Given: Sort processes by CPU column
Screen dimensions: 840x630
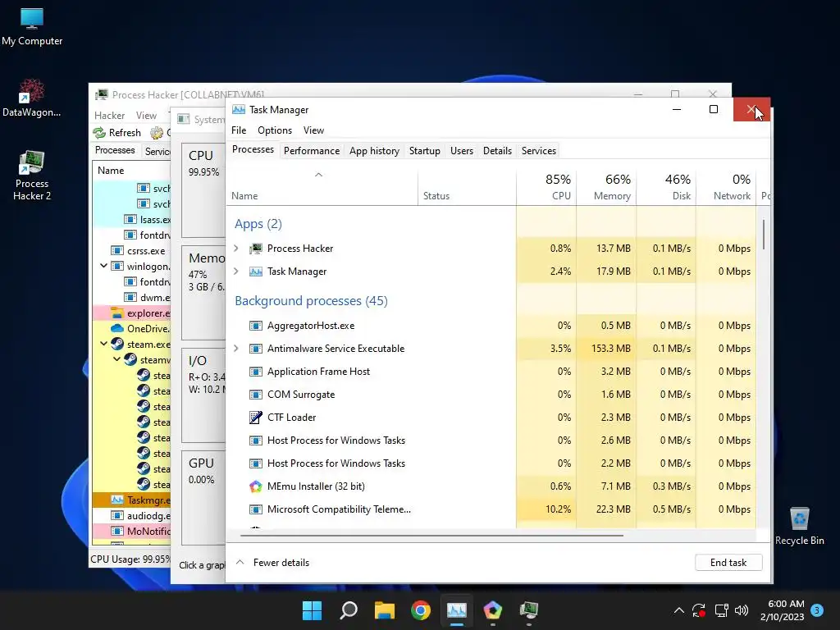Looking at the screenshot, I should click(546, 187).
